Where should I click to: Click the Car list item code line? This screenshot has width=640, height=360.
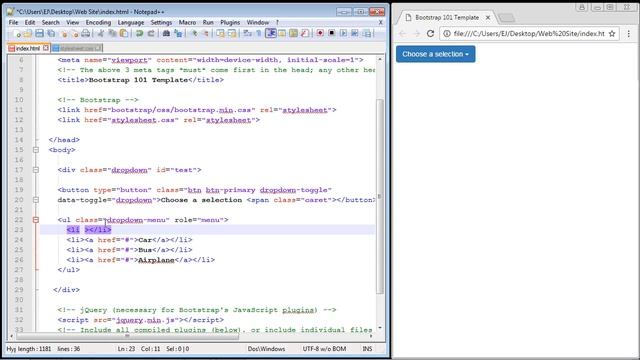(129, 240)
